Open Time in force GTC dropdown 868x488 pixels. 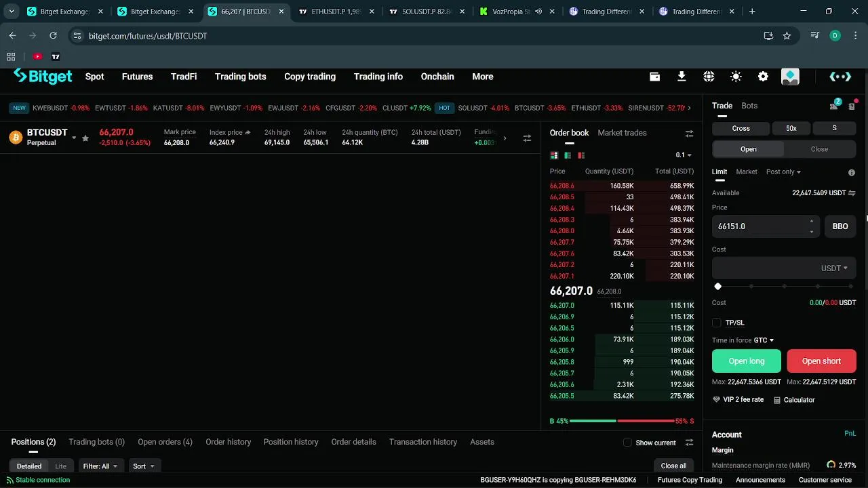pos(764,340)
